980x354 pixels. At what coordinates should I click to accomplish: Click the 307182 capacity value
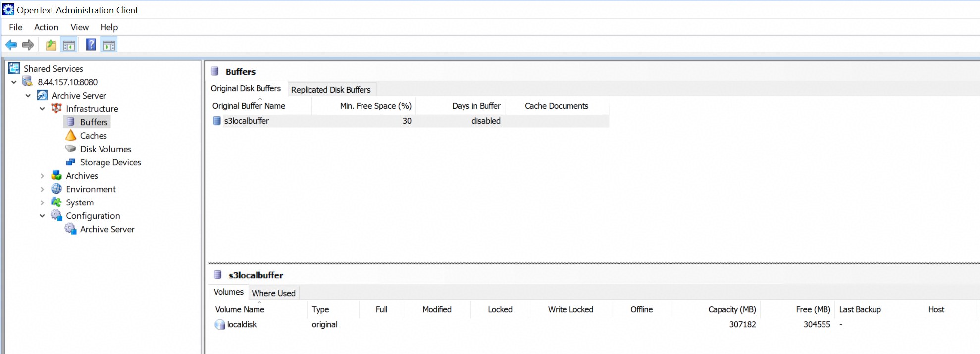(x=742, y=325)
